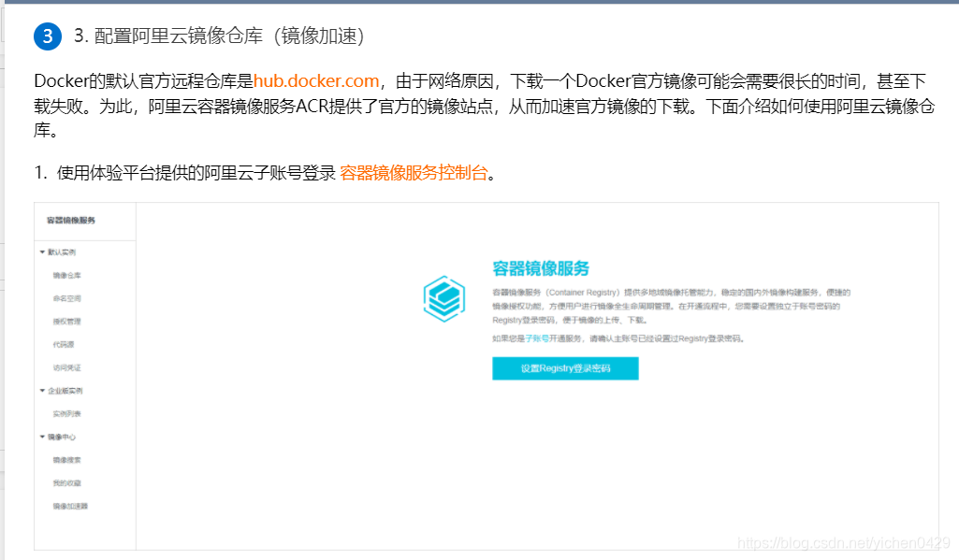Click the heading 3. 配置阿里云镜像仓库（镜像加速）
Viewport: 959px width, 560px height.
pyautogui.click(x=219, y=36)
